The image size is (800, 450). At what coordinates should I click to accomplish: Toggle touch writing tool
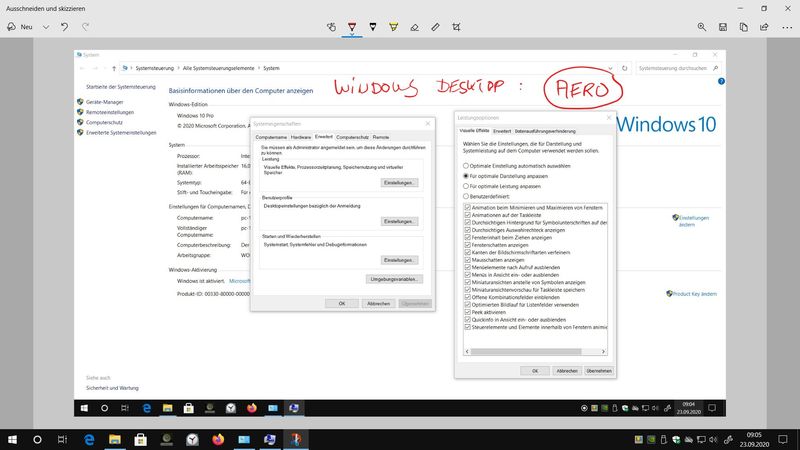pos(331,27)
